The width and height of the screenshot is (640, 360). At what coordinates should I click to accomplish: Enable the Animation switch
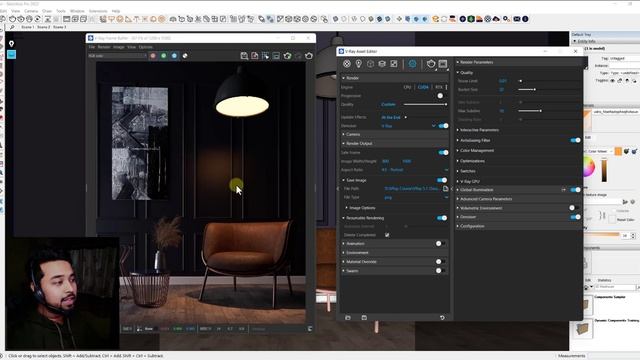pos(440,244)
